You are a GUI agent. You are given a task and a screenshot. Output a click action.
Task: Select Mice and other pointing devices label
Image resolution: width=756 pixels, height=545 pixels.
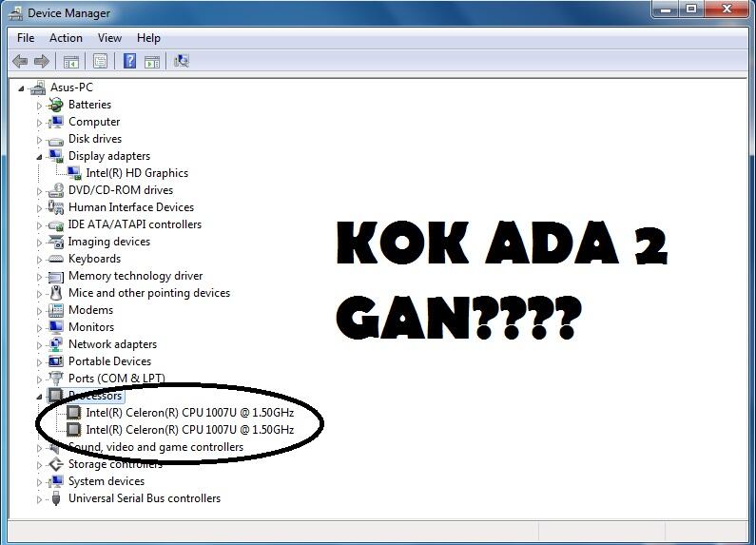(x=149, y=293)
